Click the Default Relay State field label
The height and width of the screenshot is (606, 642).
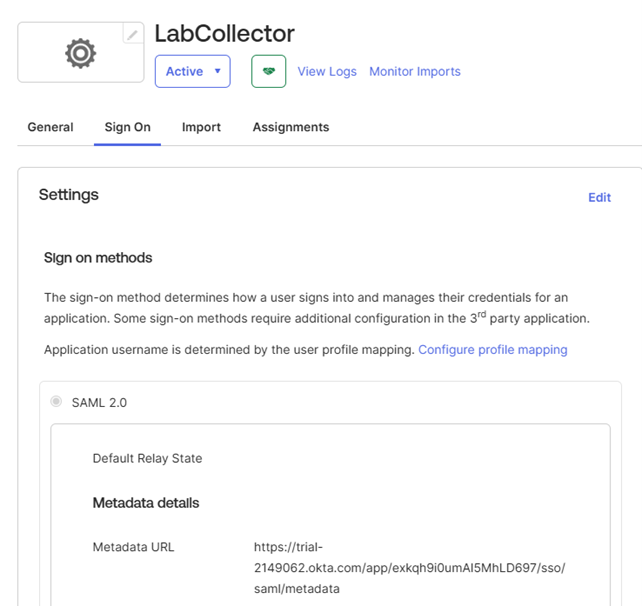147,458
